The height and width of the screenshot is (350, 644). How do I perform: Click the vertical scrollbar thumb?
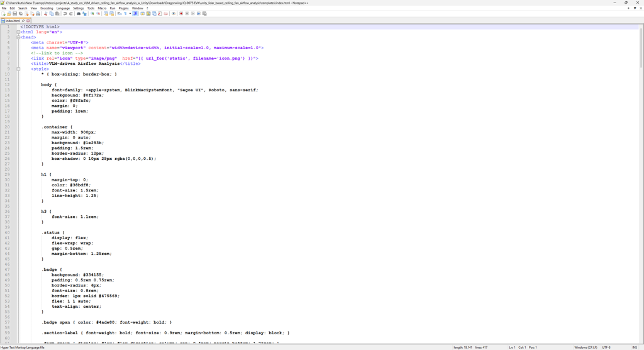[x=641, y=47]
